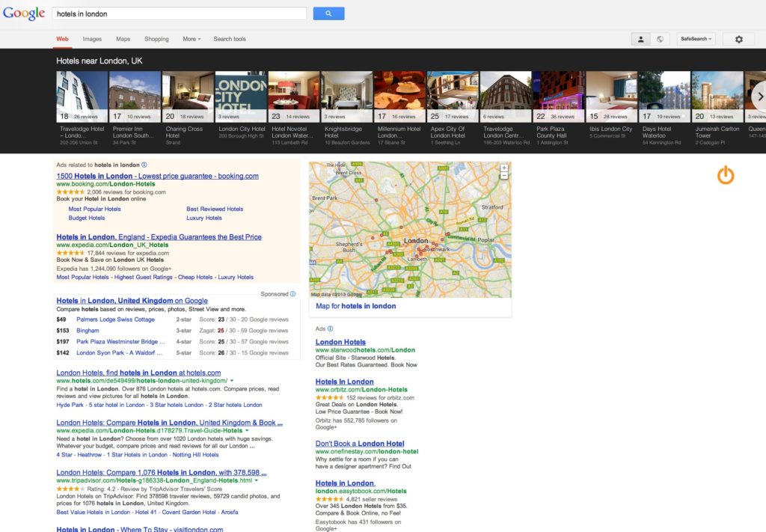This screenshot has width=766, height=532.
Task: Open dropdown arrow next to tripadvisor.com URL
Action: 256,480
